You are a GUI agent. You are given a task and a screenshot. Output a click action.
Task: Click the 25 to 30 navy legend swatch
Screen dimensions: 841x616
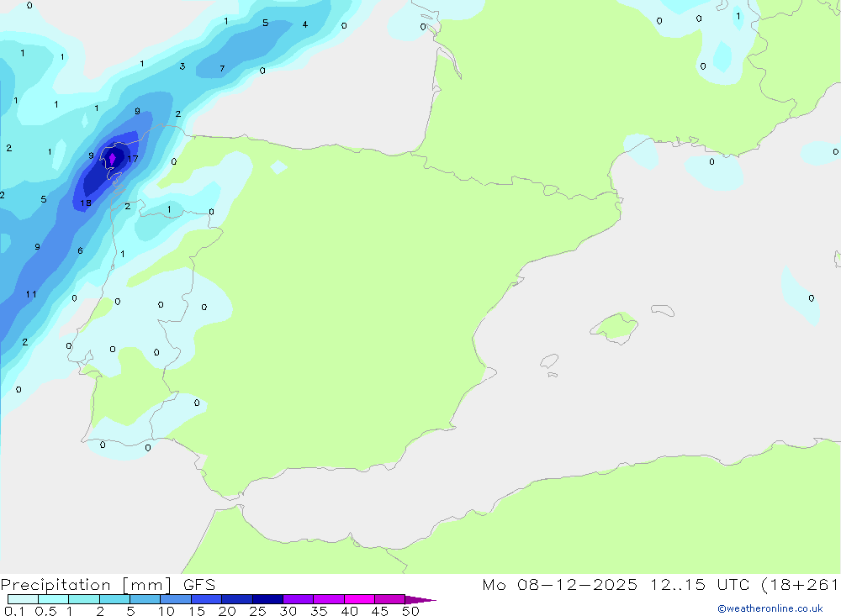click(267, 599)
